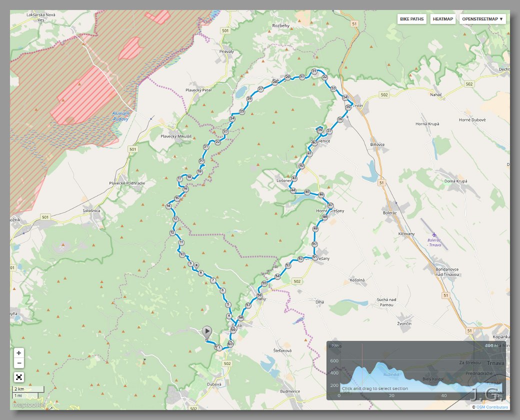Click the Suchá nad Parnou label

coord(386,302)
